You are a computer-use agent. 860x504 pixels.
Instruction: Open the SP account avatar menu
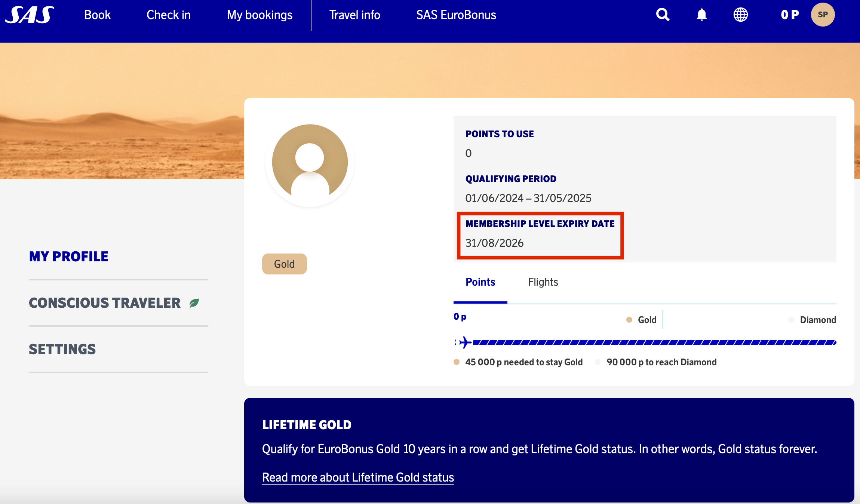pos(823,15)
